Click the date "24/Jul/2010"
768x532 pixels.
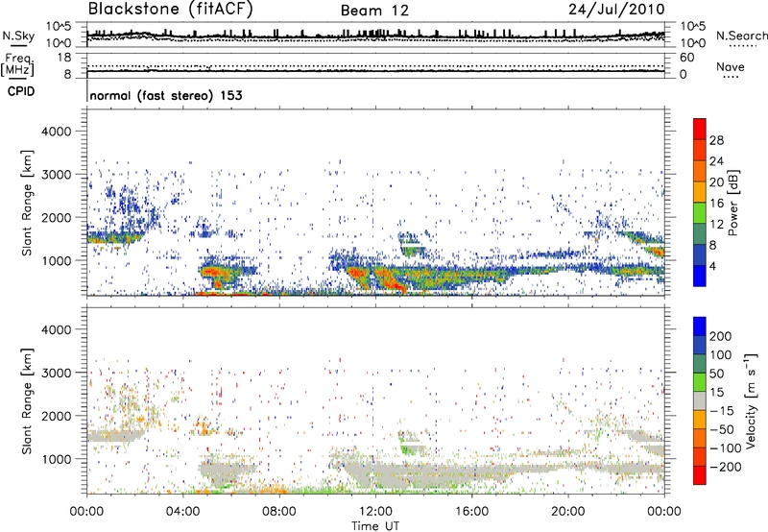[x=616, y=10]
